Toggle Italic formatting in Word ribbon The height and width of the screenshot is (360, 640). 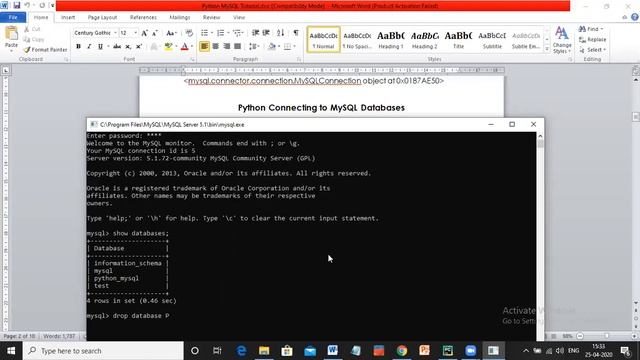89,47
